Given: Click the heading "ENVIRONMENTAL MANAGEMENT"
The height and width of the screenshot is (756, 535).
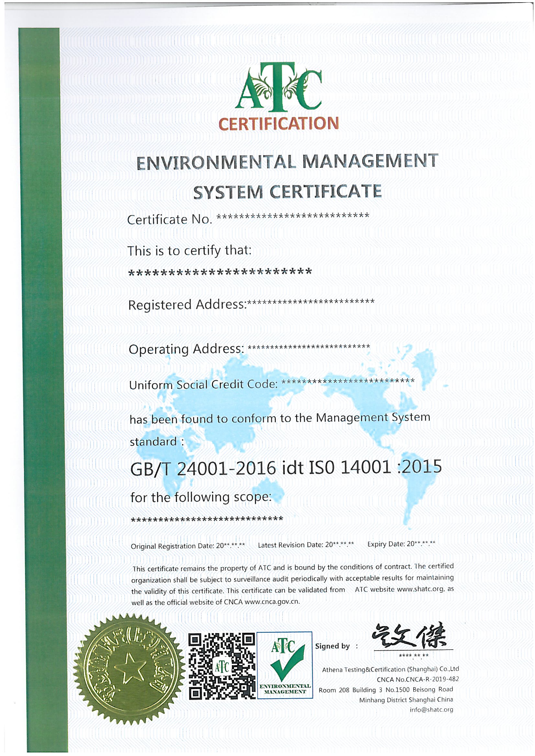Looking at the screenshot, I should coord(287,161).
